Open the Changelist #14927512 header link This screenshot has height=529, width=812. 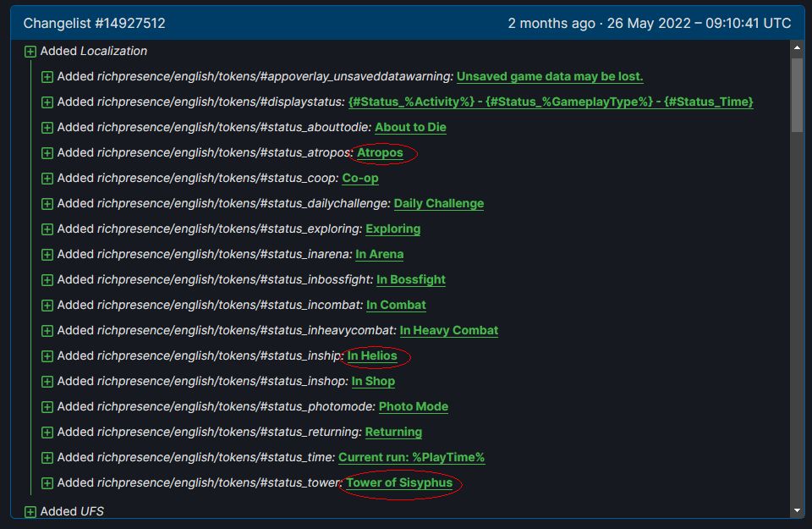[94, 24]
